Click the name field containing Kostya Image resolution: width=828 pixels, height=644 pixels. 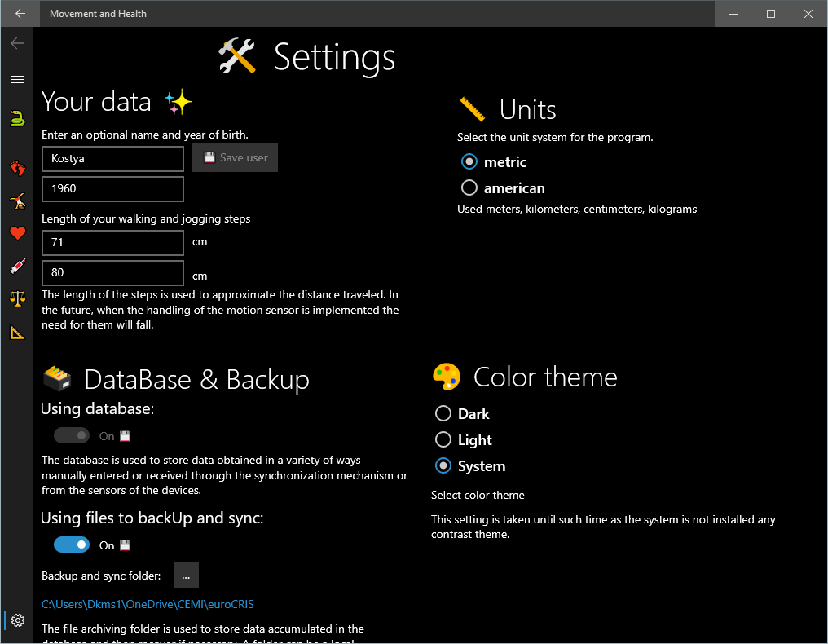pos(112,159)
